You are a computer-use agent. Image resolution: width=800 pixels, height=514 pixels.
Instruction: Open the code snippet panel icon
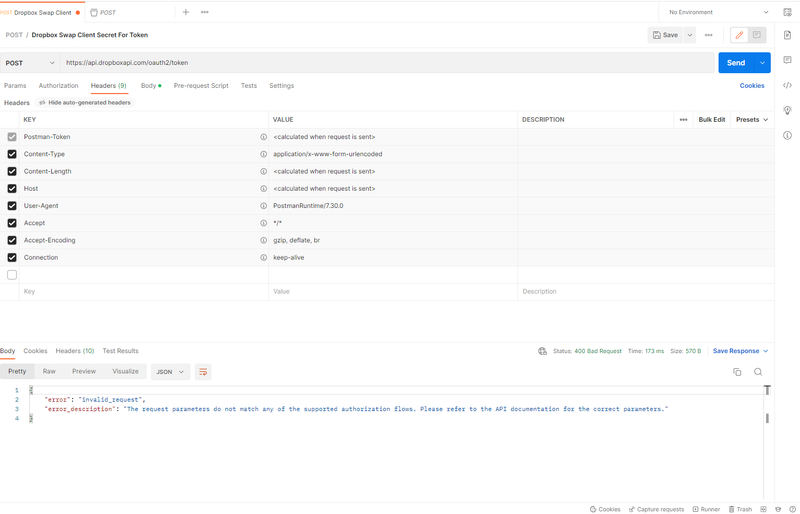pyautogui.click(x=787, y=85)
